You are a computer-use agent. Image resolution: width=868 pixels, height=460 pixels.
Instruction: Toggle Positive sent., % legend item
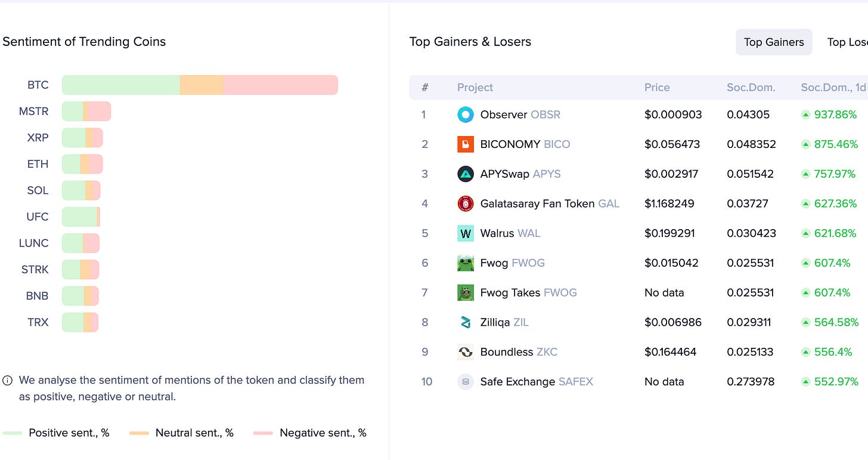(x=56, y=433)
